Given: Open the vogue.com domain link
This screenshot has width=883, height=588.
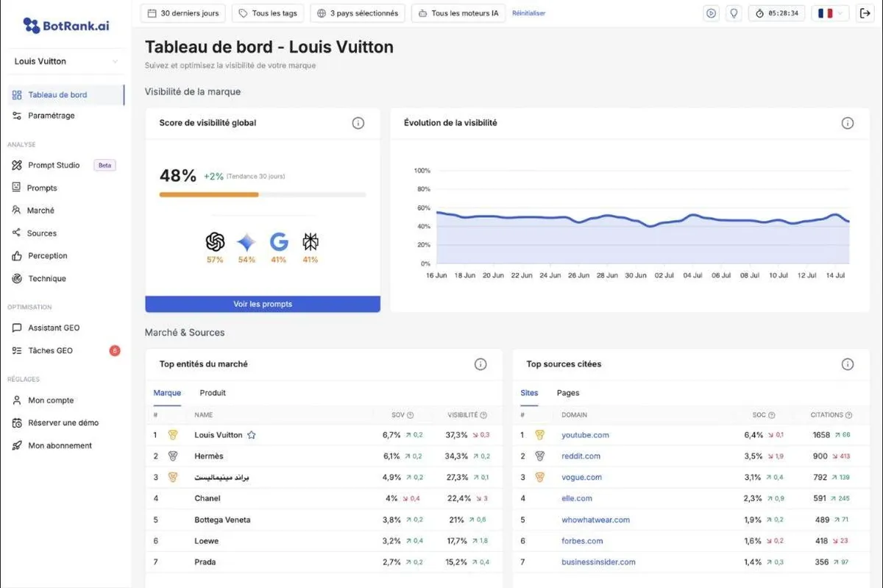Looking at the screenshot, I should click(581, 477).
